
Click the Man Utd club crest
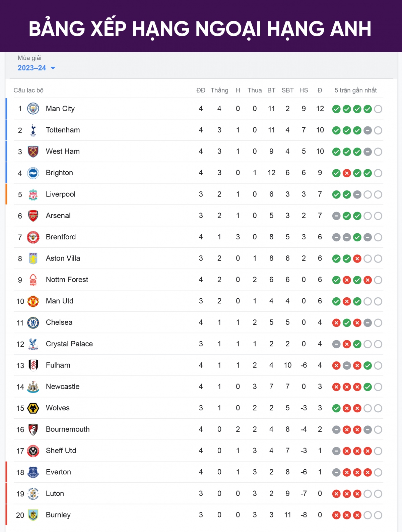pyautogui.click(x=33, y=301)
